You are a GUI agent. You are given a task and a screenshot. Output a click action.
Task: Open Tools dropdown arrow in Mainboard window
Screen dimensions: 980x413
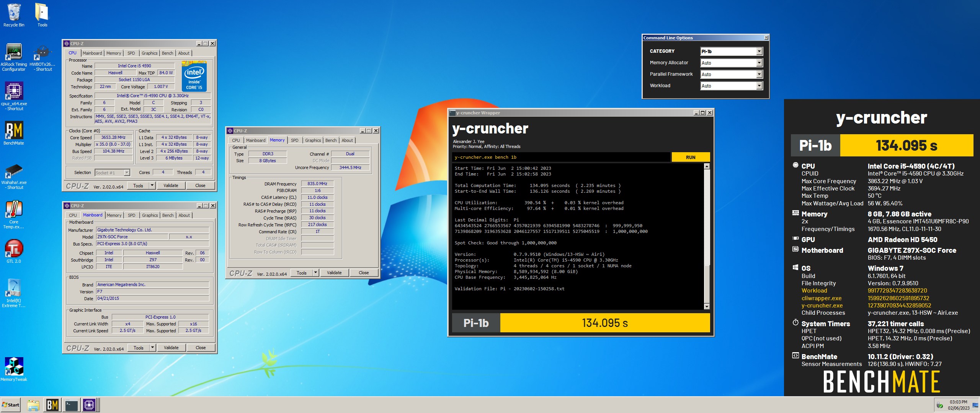click(152, 348)
